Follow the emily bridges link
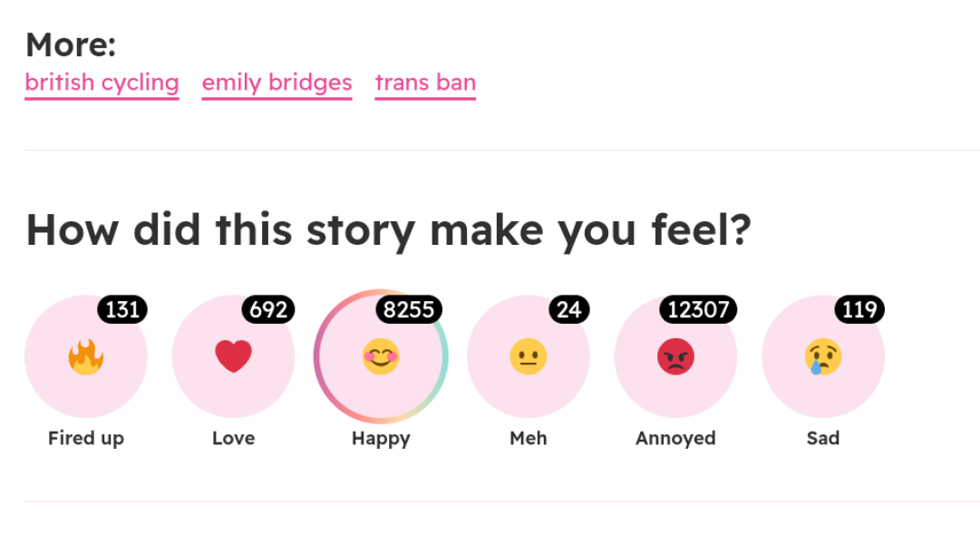Viewport: 980px width, 544px height. coord(277,83)
